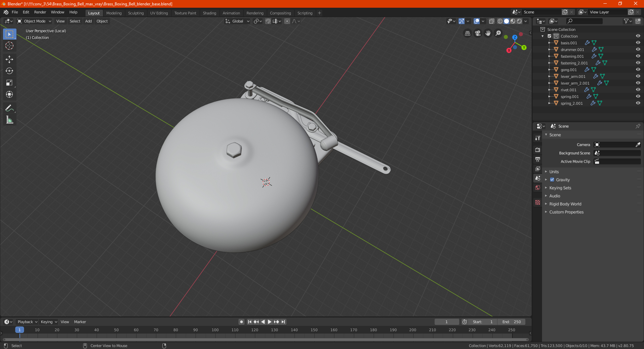Open the World properties tab
The image size is (644, 349).
point(538,188)
